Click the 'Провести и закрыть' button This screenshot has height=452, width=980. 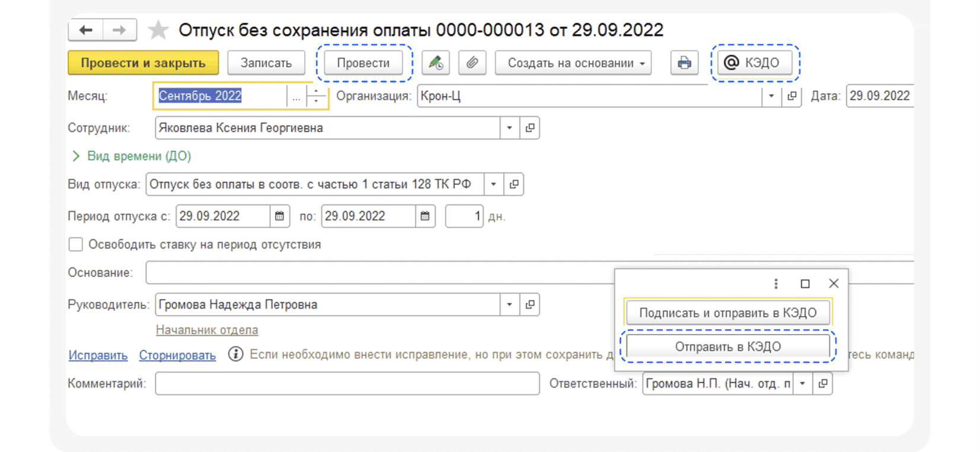(143, 62)
